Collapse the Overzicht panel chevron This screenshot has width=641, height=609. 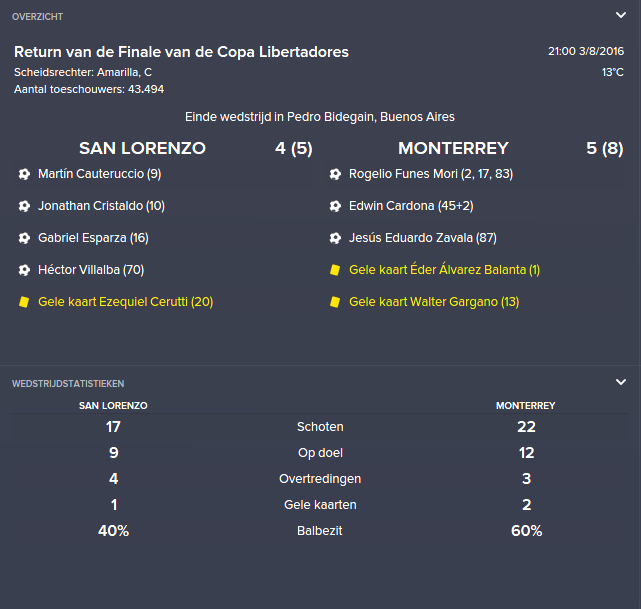tap(621, 15)
